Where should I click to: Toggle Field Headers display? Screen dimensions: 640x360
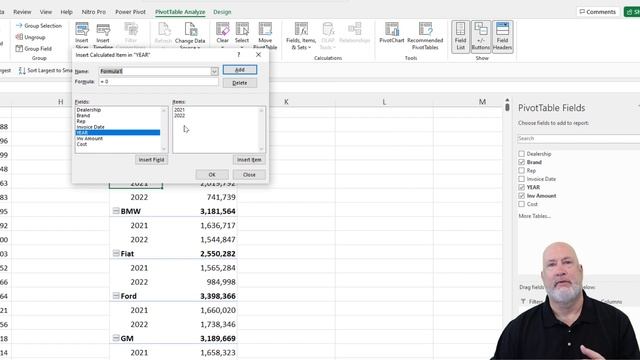pos(502,36)
